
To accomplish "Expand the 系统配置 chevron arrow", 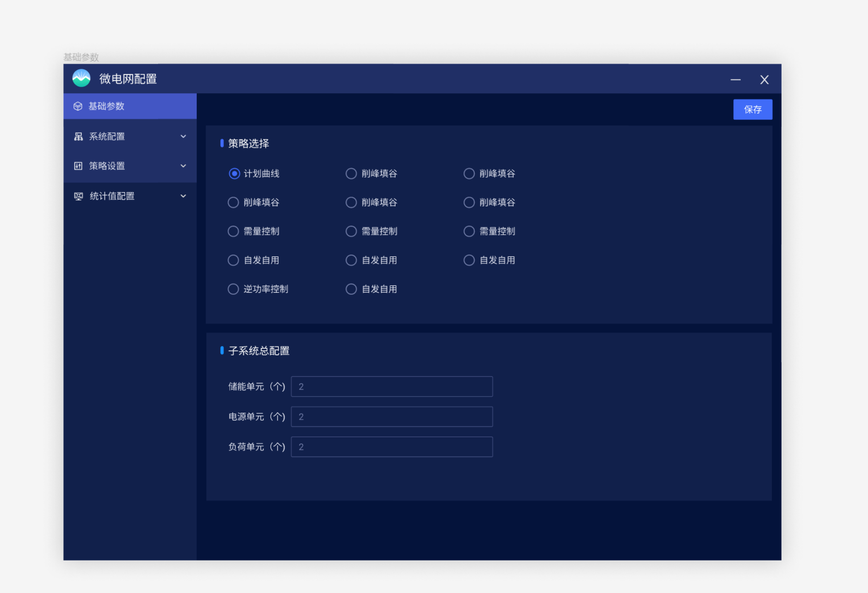I will coord(183,136).
